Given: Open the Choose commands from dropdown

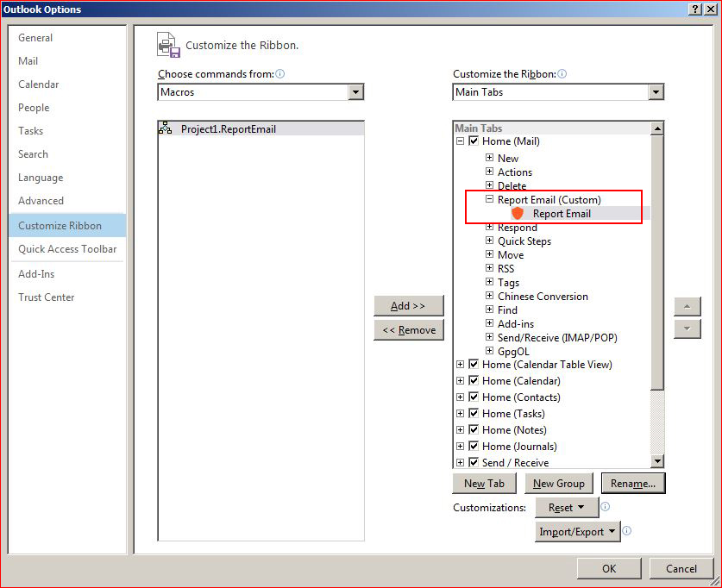Looking at the screenshot, I should click(355, 92).
